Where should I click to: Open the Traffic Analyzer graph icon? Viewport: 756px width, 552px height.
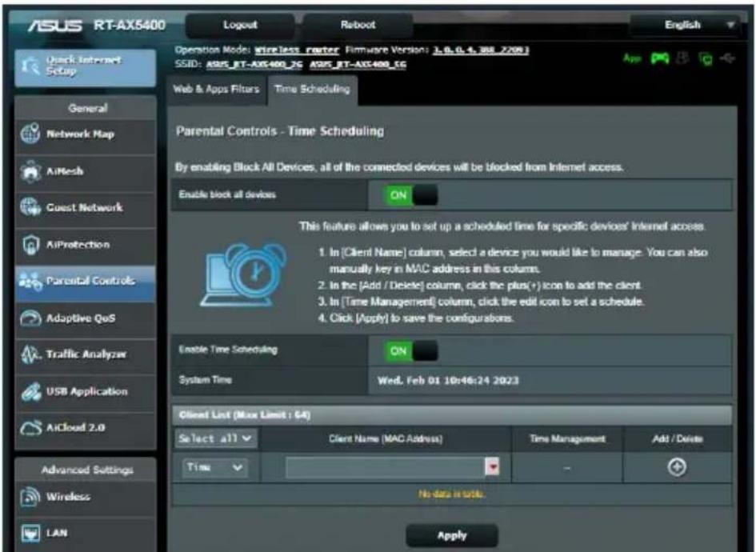coord(30,354)
